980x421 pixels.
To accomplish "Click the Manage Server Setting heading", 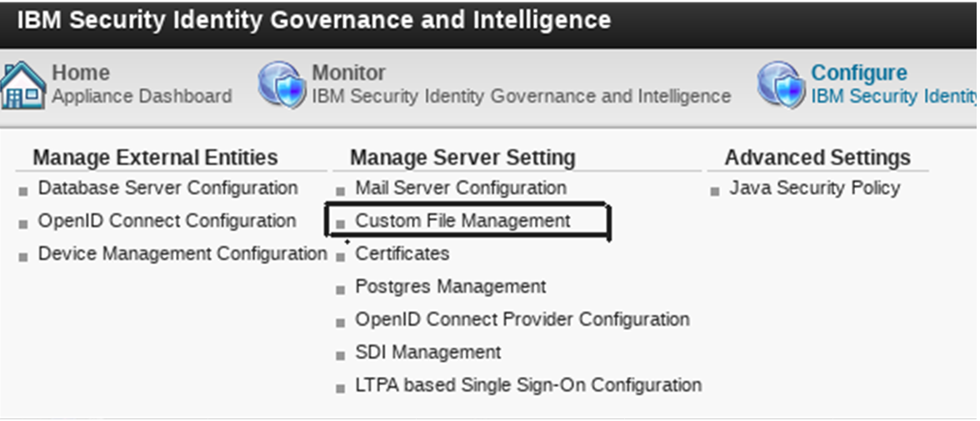I will [x=462, y=157].
